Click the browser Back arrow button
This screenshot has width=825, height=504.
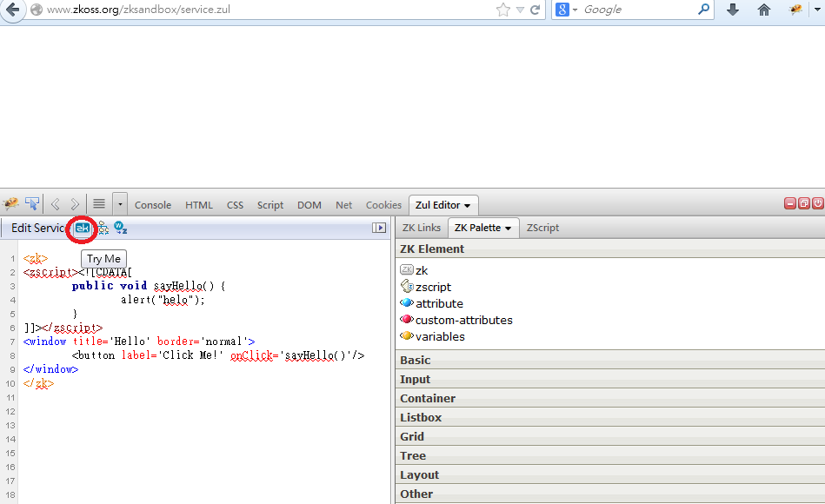click(x=13, y=10)
